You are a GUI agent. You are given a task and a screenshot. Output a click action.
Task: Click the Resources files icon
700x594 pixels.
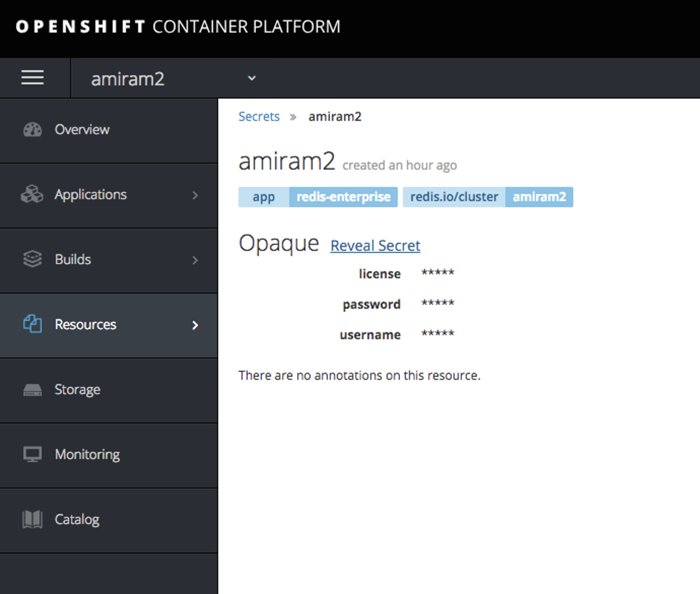32,324
